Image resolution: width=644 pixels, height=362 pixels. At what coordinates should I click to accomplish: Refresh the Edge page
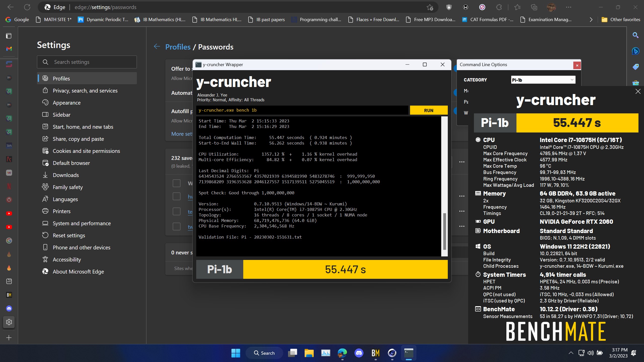pyautogui.click(x=27, y=7)
